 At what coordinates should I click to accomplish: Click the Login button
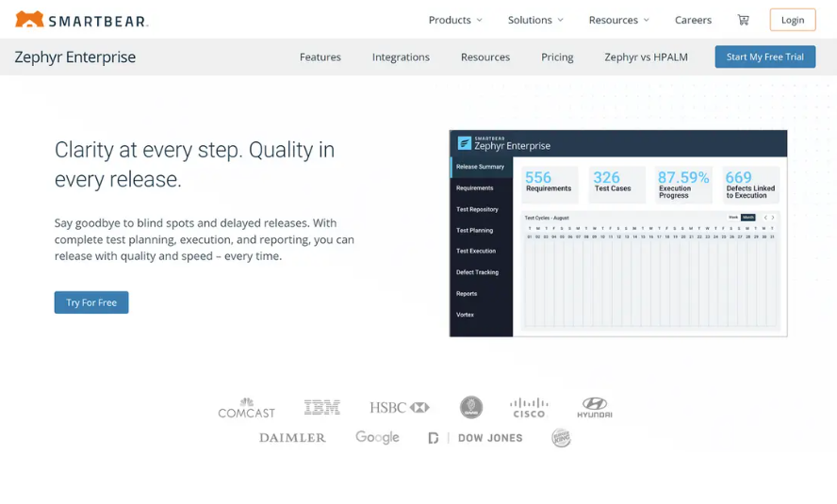pyautogui.click(x=793, y=20)
